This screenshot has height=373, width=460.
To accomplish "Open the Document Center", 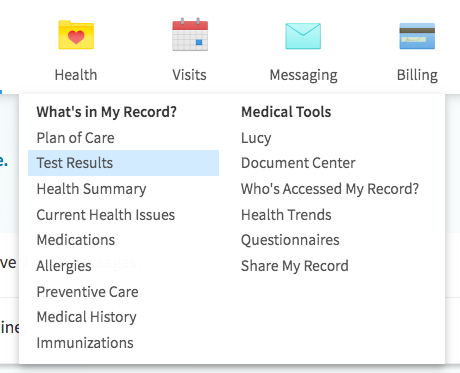I will tap(298, 163).
